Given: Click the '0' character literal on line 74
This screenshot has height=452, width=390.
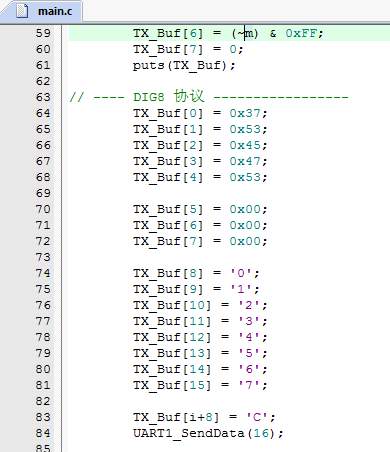Looking at the screenshot, I should (x=241, y=273).
